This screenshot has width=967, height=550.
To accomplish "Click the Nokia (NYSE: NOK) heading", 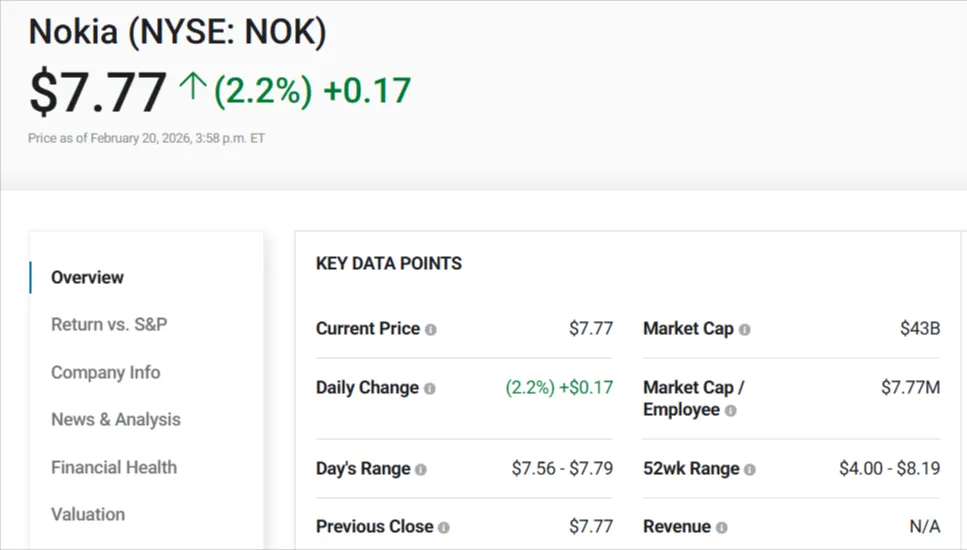I will pos(177,32).
